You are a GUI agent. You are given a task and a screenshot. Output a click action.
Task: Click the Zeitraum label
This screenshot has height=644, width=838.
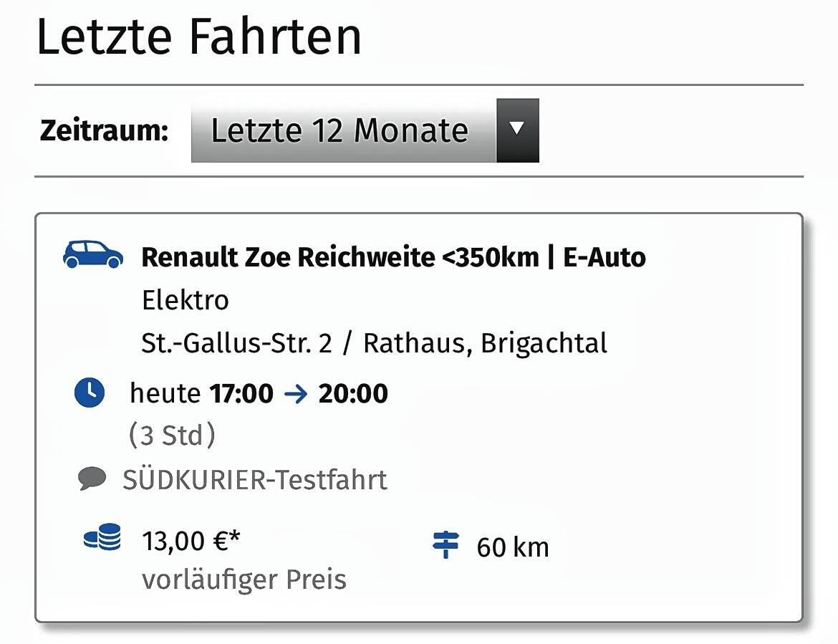click(105, 130)
